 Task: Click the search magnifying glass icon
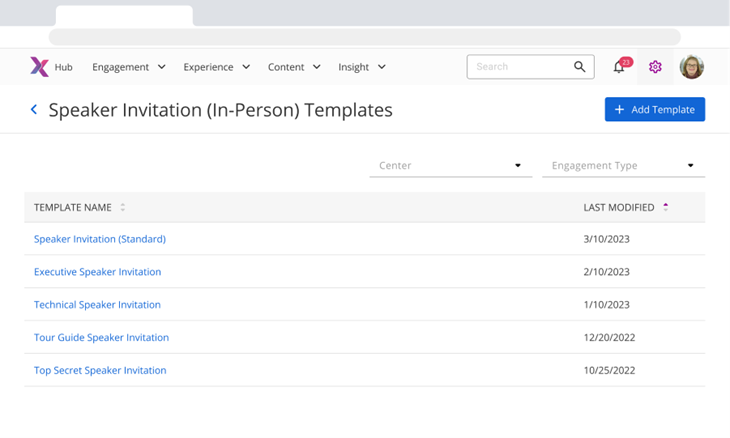tap(580, 67)
